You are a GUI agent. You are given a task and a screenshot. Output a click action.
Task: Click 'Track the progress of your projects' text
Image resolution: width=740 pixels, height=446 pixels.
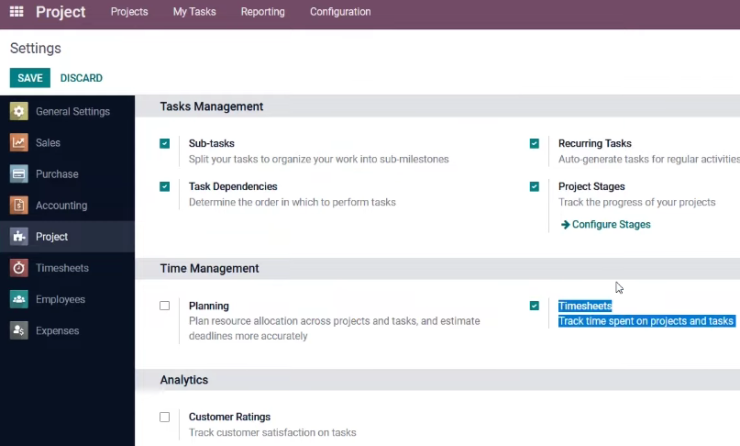click(x=637, y=202)
